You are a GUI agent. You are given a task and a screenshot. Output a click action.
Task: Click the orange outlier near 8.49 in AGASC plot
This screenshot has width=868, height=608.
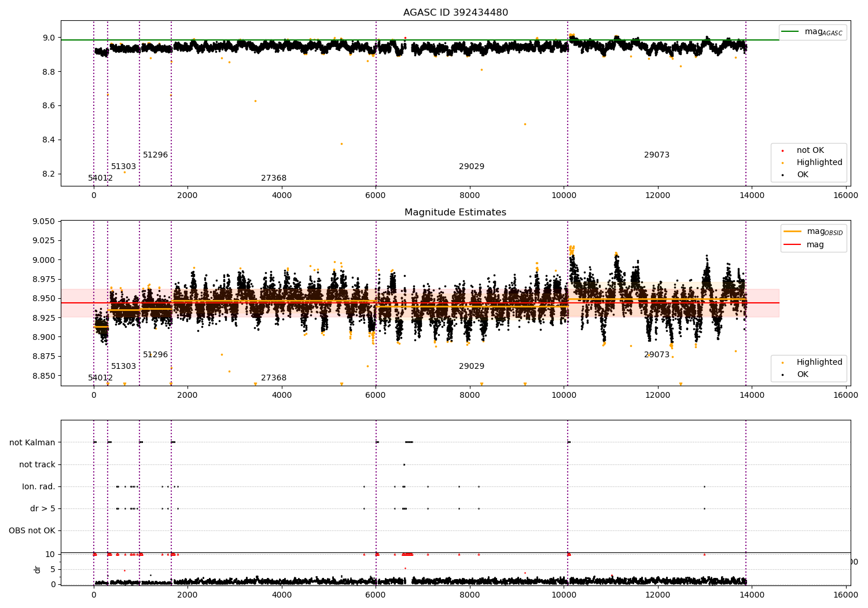pos(525,124)
